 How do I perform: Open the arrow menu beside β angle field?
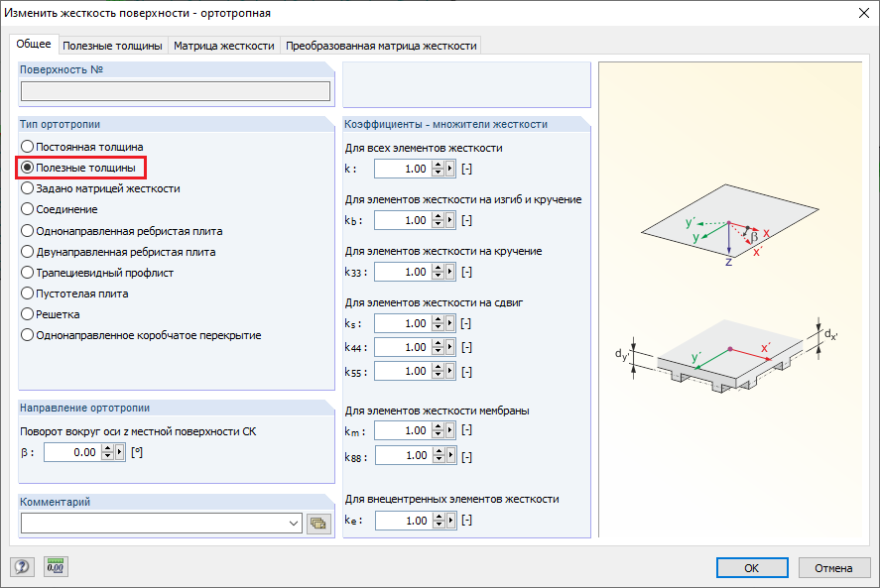(x=119, y=452)
